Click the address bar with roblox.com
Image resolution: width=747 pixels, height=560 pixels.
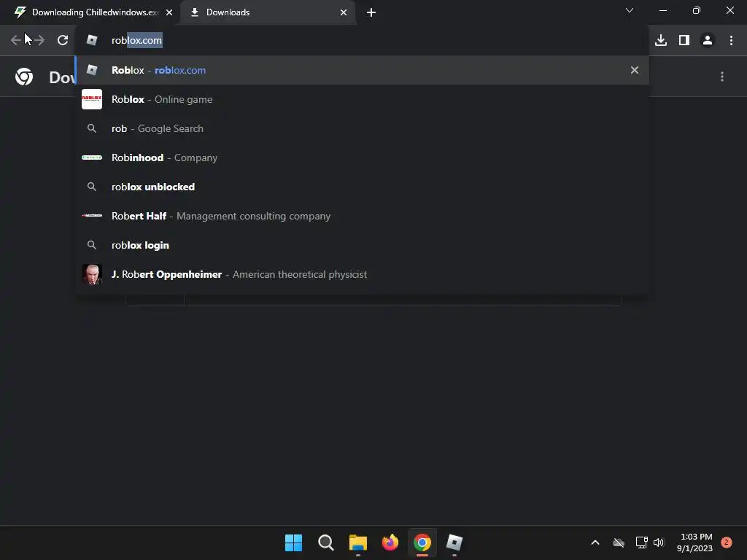coord(362,40)
